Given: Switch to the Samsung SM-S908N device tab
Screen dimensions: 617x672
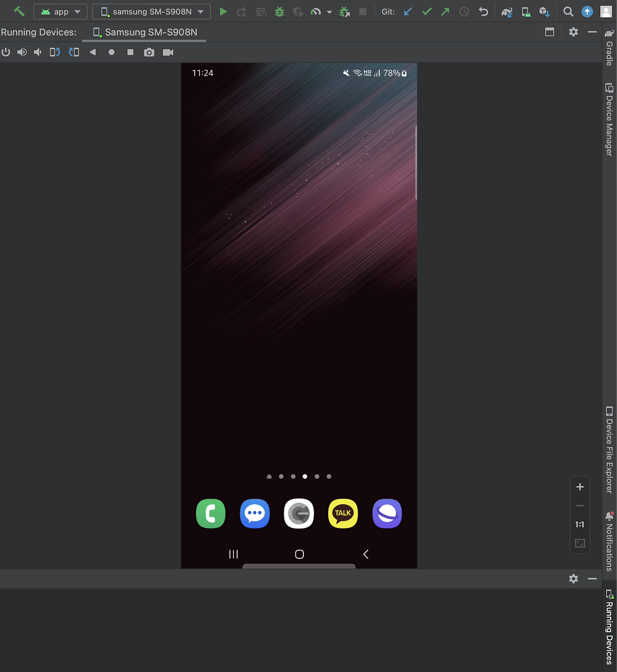Looking at the screenshot, I should click(x=144, y=32).
